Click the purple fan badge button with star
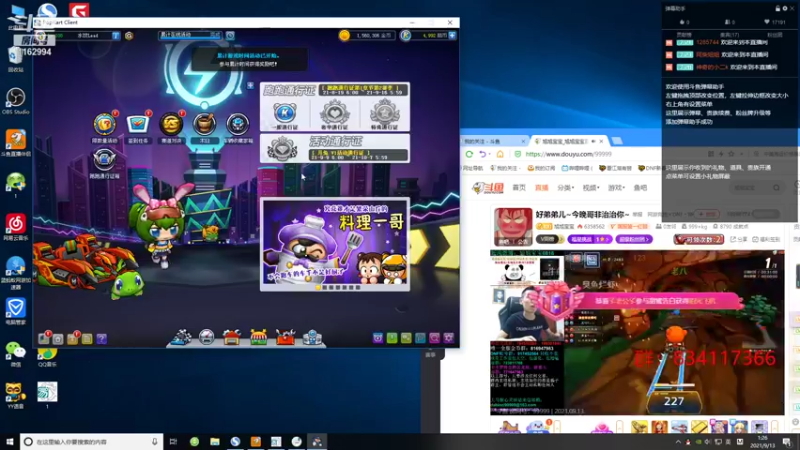The width and height of the screenshot is (800, 450). coord(589,239)
